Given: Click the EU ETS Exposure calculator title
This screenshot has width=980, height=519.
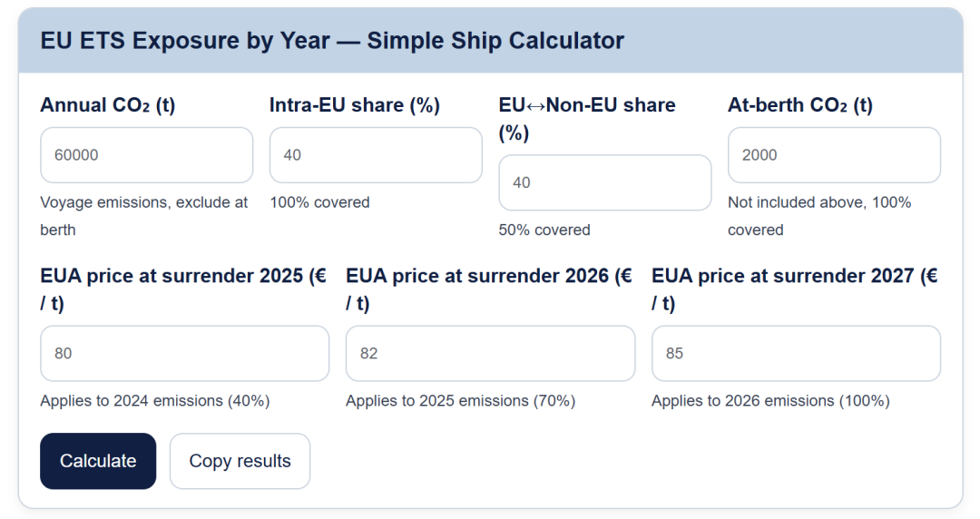Looking at the screenshot, I should click(332, 41).
